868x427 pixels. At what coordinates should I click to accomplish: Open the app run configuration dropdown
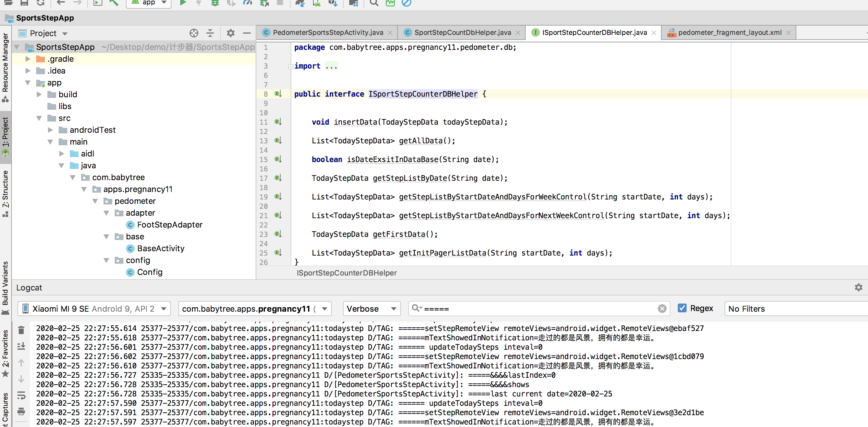pos(149,3)
